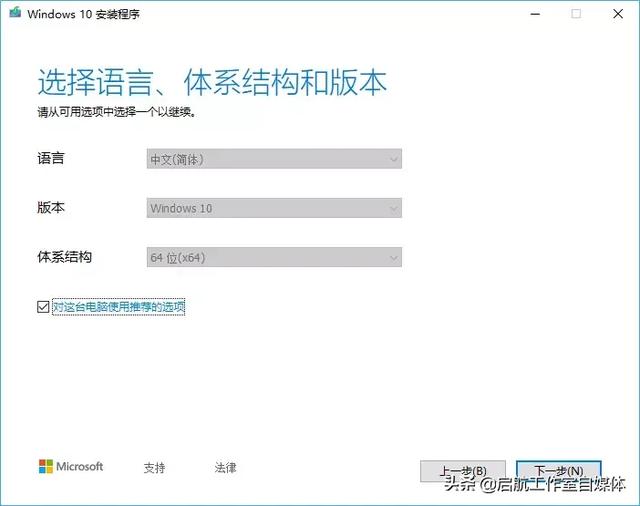Click the maximize window button
Image resolution: width=640 pixels, height=506 pixels.
(x=576, y=14)
